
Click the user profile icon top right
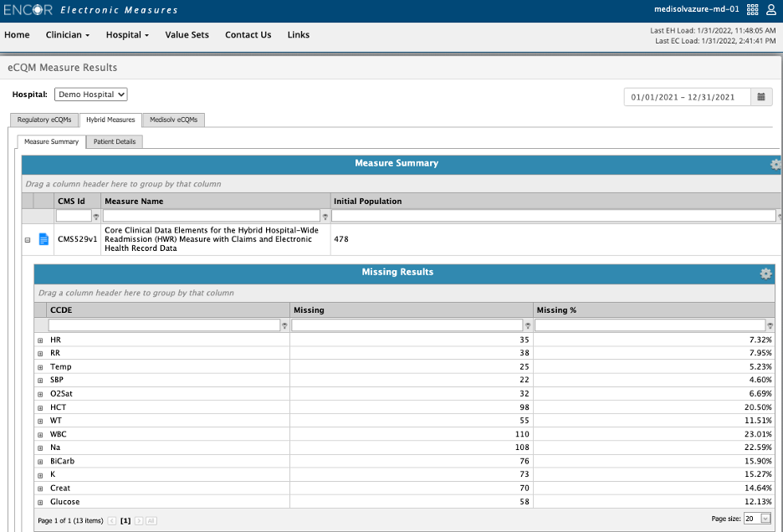pos(770,11)
